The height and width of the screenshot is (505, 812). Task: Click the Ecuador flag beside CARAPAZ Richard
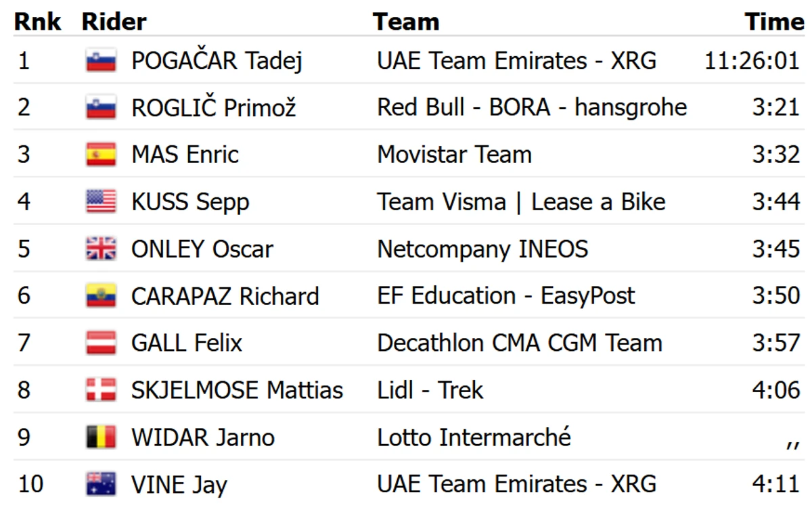tap(101, 296)
